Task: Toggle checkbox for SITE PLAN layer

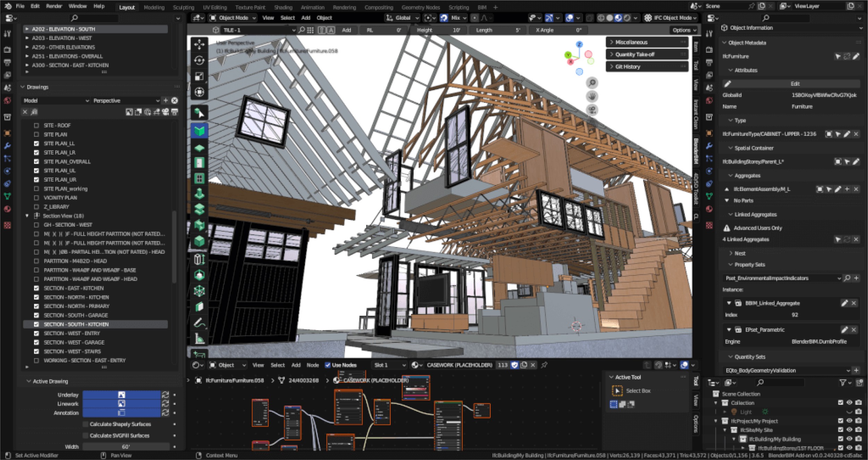Action: coord(37,134)
